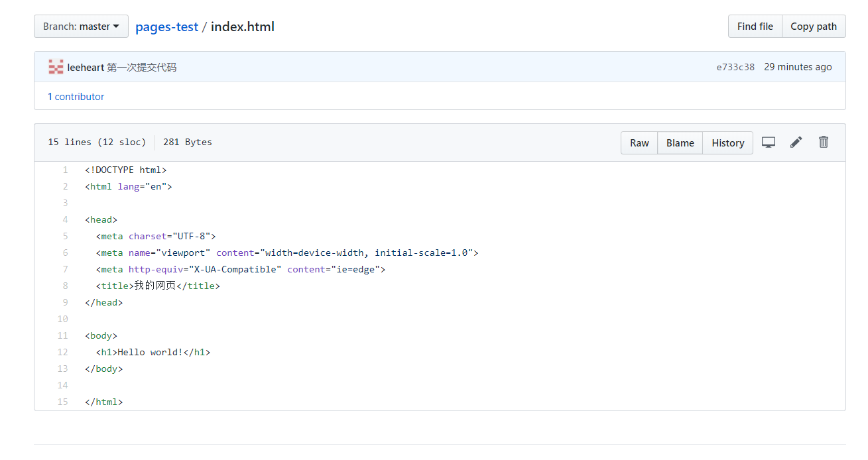Open commit hash e733c38
This screenshot has width=868, height=460.
click(x=735, y=67)
